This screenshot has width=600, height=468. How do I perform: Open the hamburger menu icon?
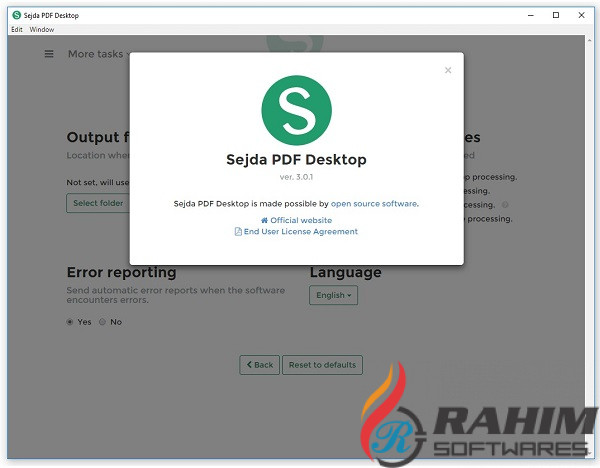49,54
